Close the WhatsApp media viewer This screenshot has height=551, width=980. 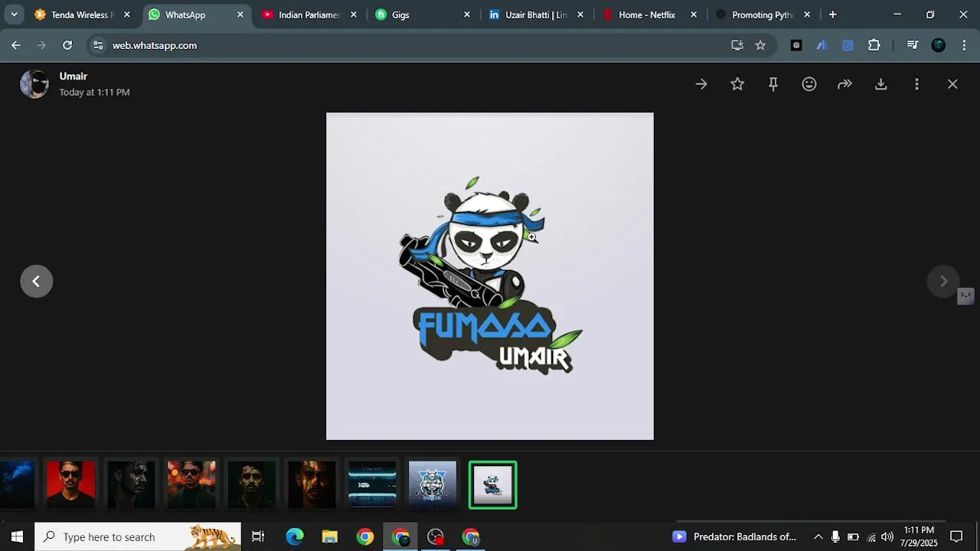coord(952,84)
